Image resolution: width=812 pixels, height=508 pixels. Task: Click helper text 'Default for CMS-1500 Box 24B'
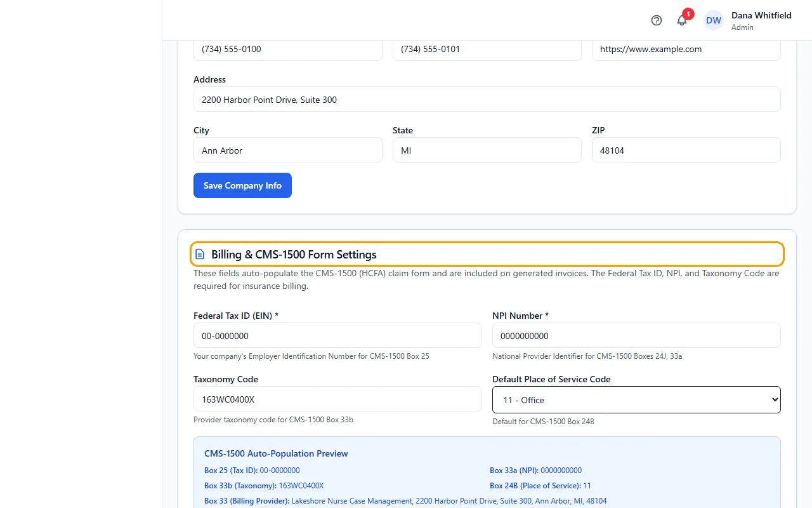[543, 422]
